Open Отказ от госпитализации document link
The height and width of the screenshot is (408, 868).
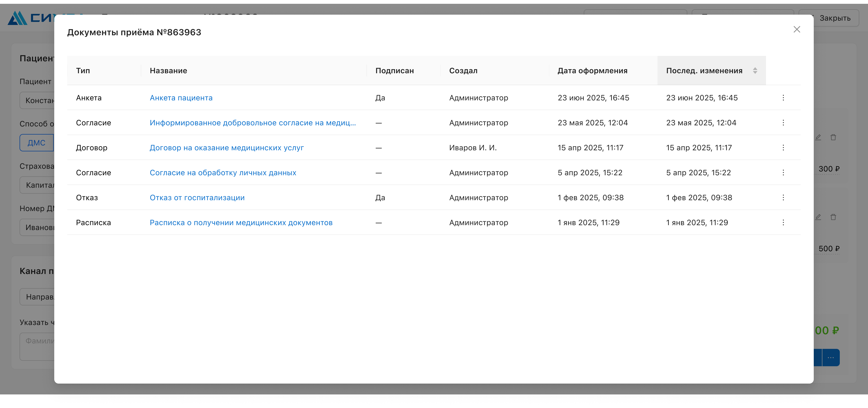(x=197, y=197)
